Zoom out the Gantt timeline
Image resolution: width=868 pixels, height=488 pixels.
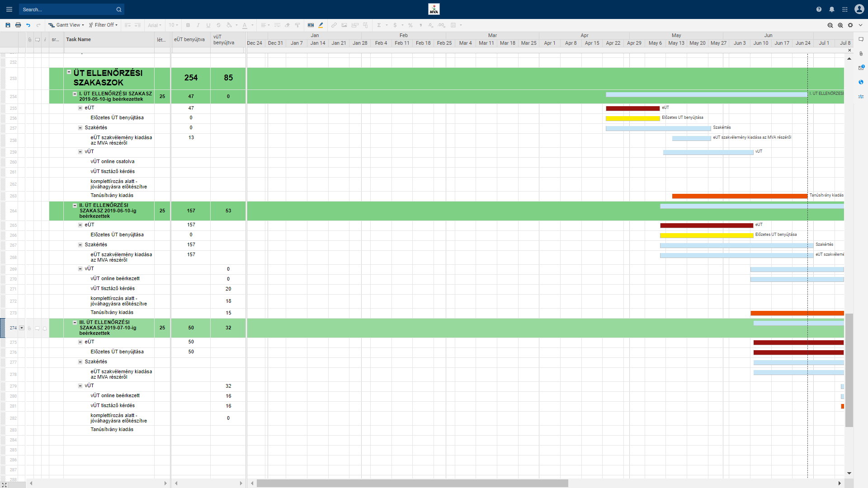[830, 25]
